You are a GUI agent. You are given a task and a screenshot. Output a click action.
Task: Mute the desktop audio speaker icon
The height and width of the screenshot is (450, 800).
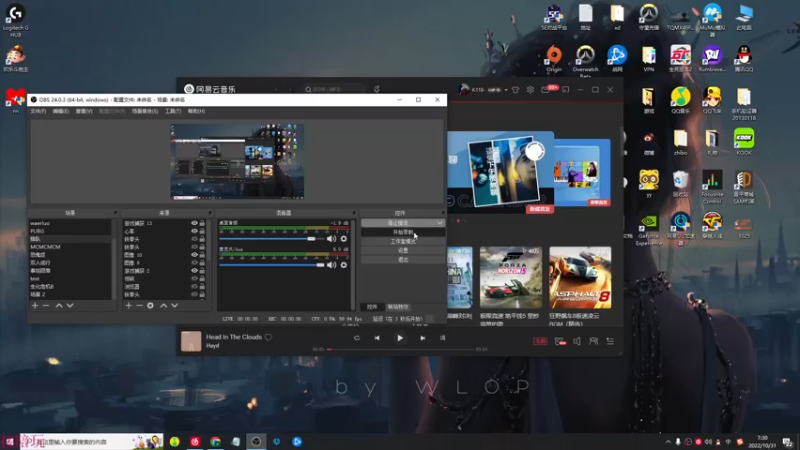(332, 239)
